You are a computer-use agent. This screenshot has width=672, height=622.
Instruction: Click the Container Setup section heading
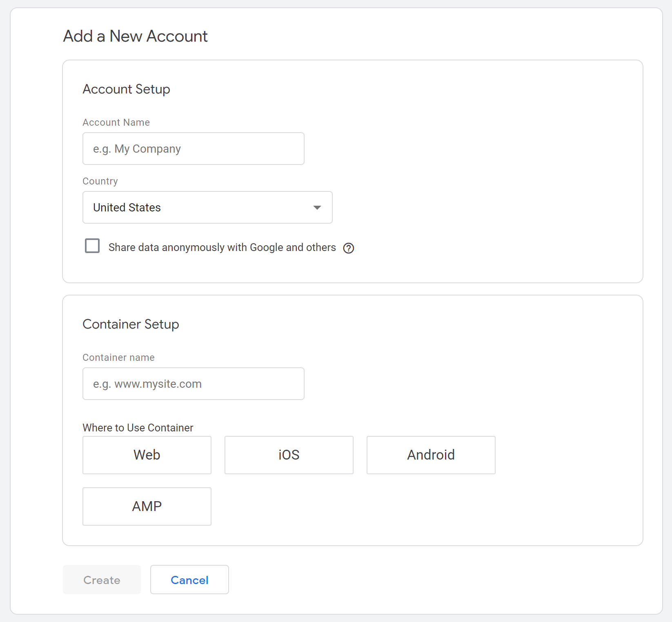coord(131,324)
